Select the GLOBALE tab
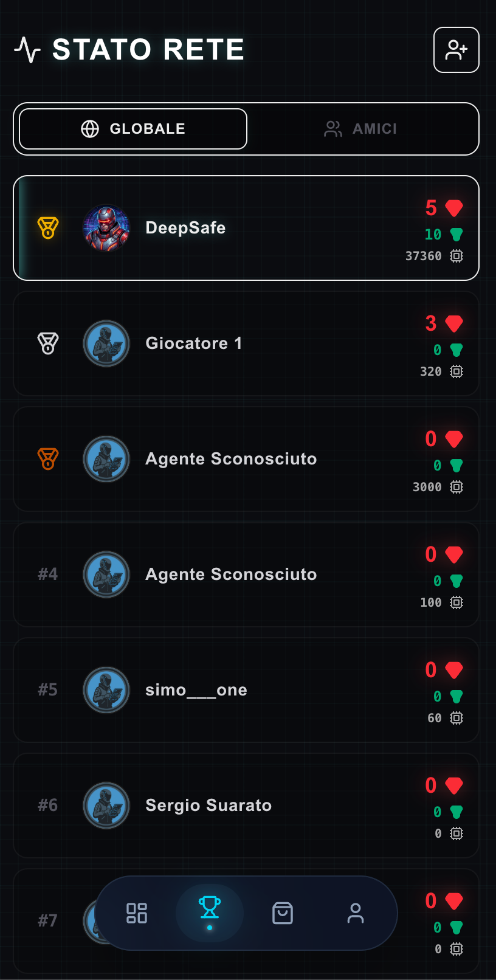 [131, 128]
